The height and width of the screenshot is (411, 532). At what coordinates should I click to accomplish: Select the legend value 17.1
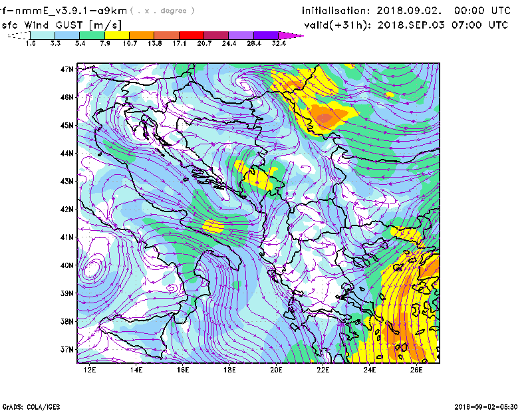179,43
